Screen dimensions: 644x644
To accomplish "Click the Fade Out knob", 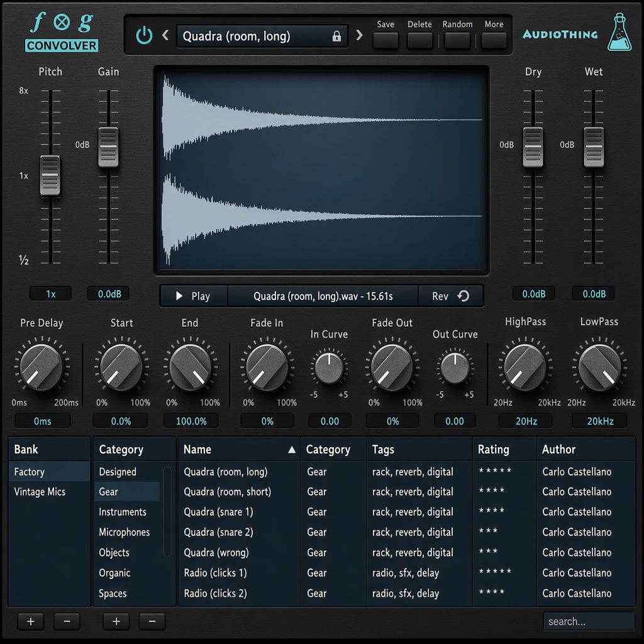I will [392, 367].
